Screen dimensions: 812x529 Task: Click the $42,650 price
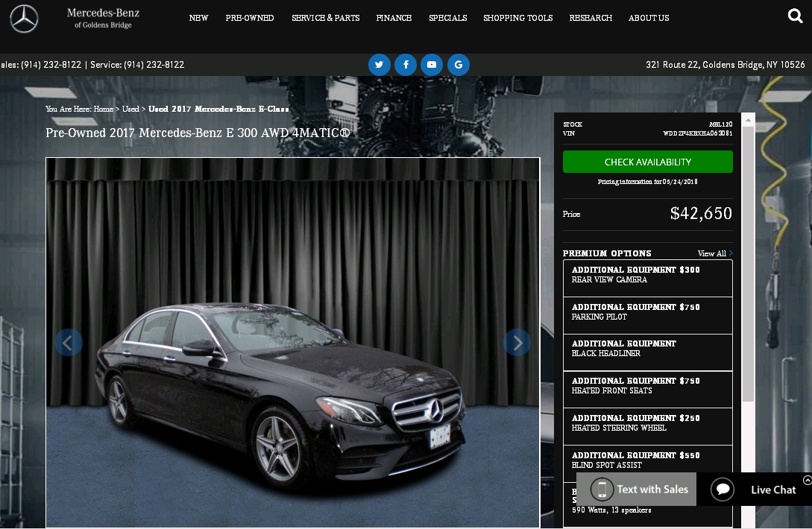701,213
